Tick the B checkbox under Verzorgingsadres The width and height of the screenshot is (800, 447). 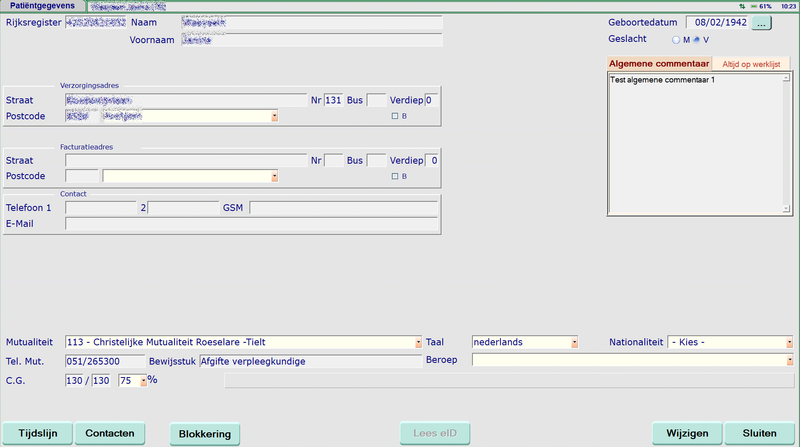[394, 116]
